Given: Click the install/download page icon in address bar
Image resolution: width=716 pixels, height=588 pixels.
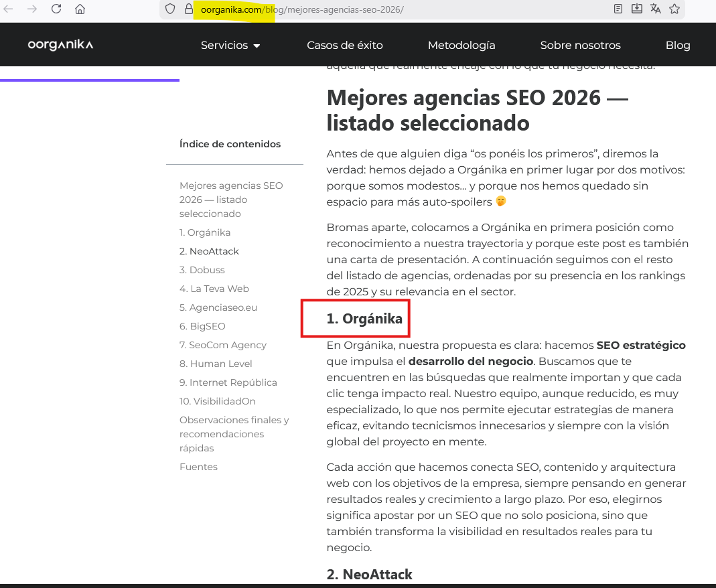Looking at the screenshot, I should [637, 9].
